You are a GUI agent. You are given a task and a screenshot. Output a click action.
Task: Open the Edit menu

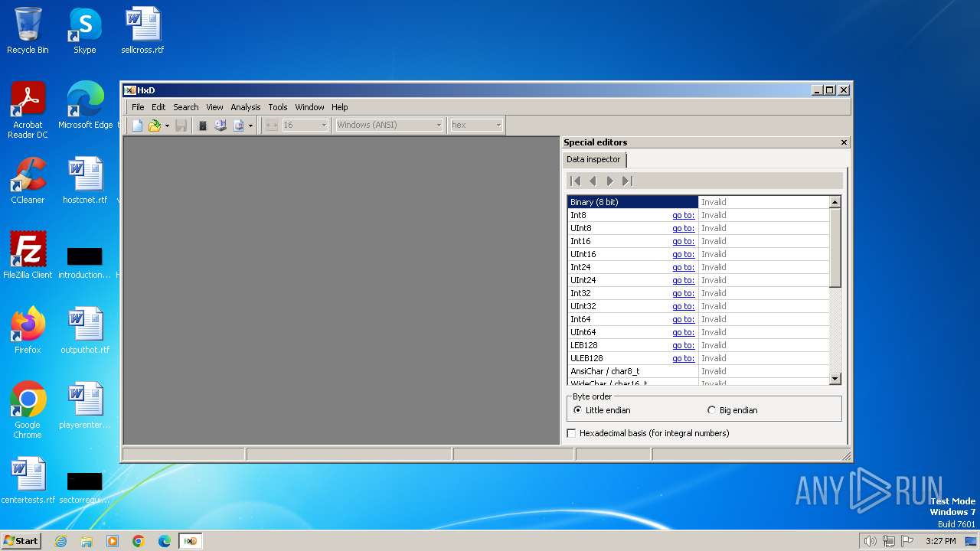[x=158, y=107]
